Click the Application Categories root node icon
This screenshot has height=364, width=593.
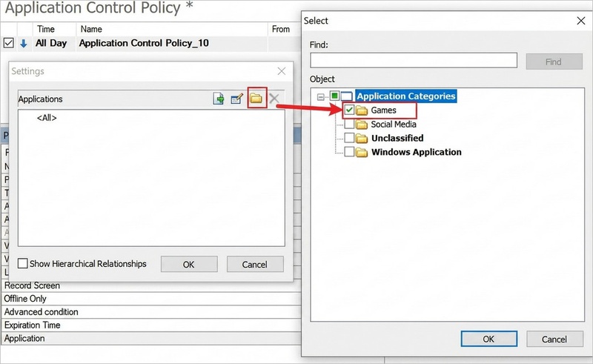click(347, 96)
